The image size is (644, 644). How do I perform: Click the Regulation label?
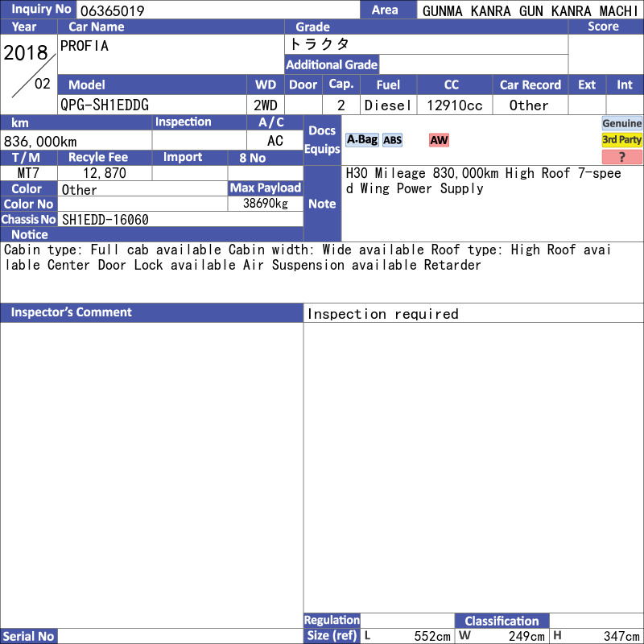pos(332,620)
